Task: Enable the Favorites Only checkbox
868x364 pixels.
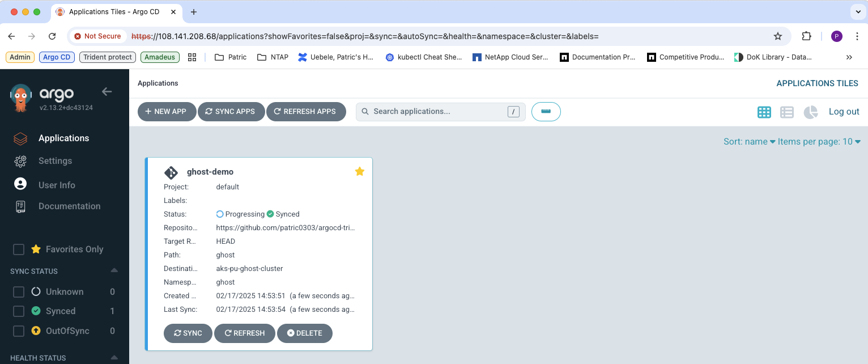Action: (19, 249)
